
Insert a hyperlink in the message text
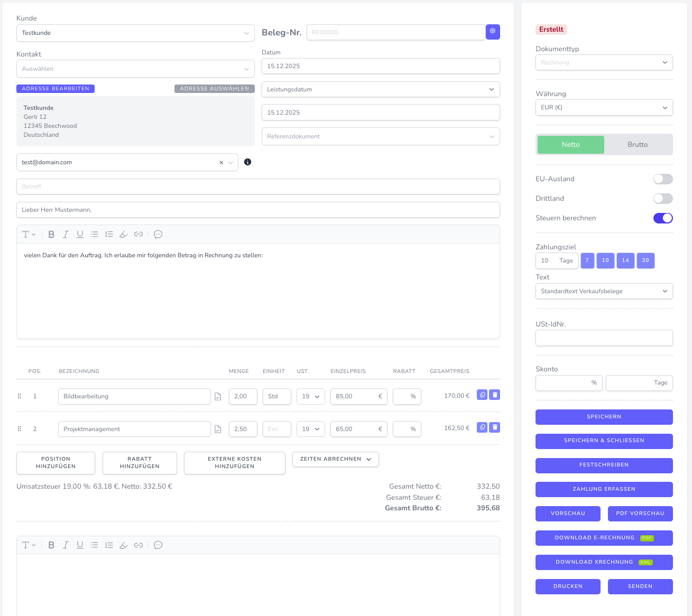pyautogui.click(x=139, y=234)
